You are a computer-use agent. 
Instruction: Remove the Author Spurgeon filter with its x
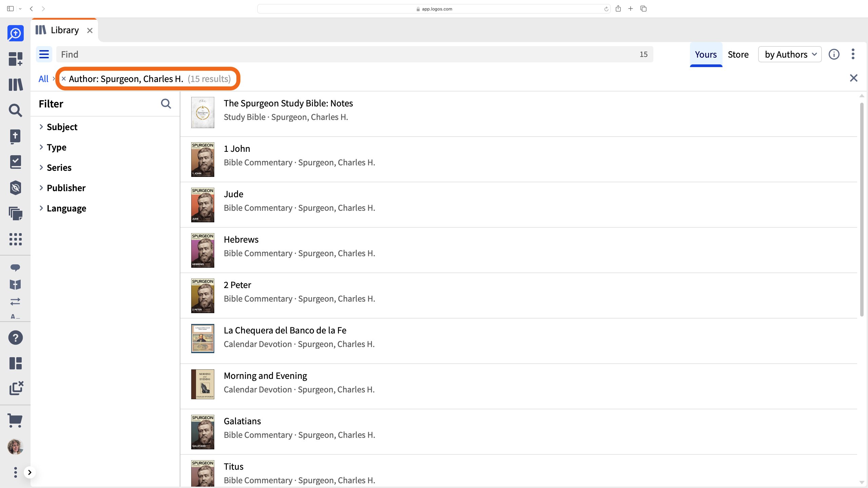point(63,79)
